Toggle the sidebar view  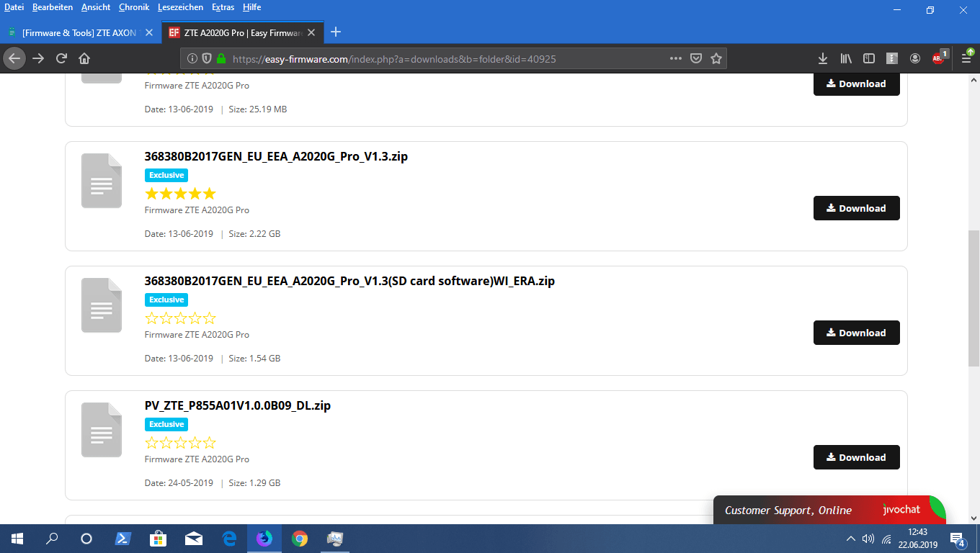click(x=869, y=58)
